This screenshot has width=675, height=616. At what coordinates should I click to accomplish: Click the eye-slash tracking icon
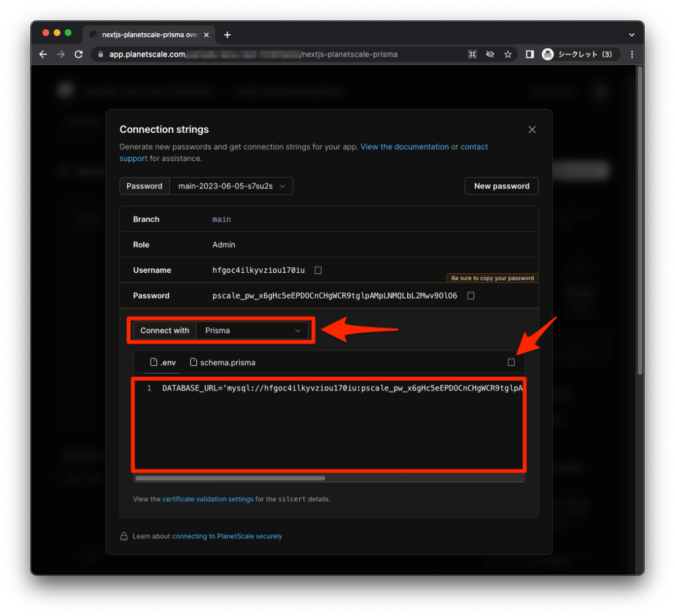click(x=490, y=54)
